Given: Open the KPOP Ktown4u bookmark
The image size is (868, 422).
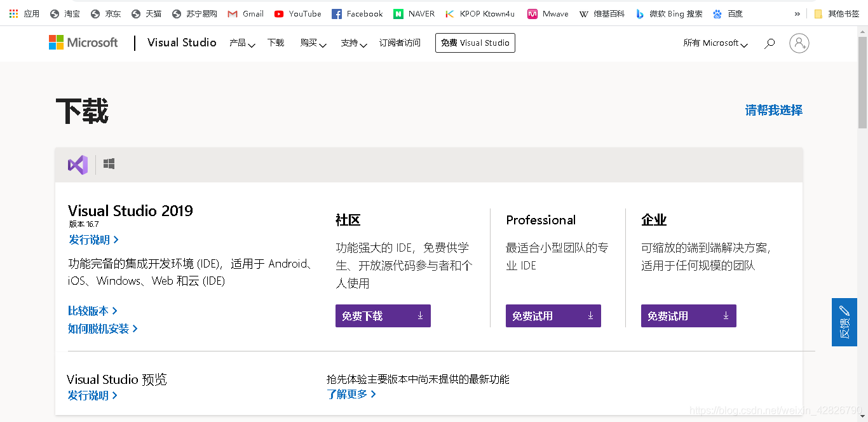Looking at the screenshot, I should click(x=480, y=13).
